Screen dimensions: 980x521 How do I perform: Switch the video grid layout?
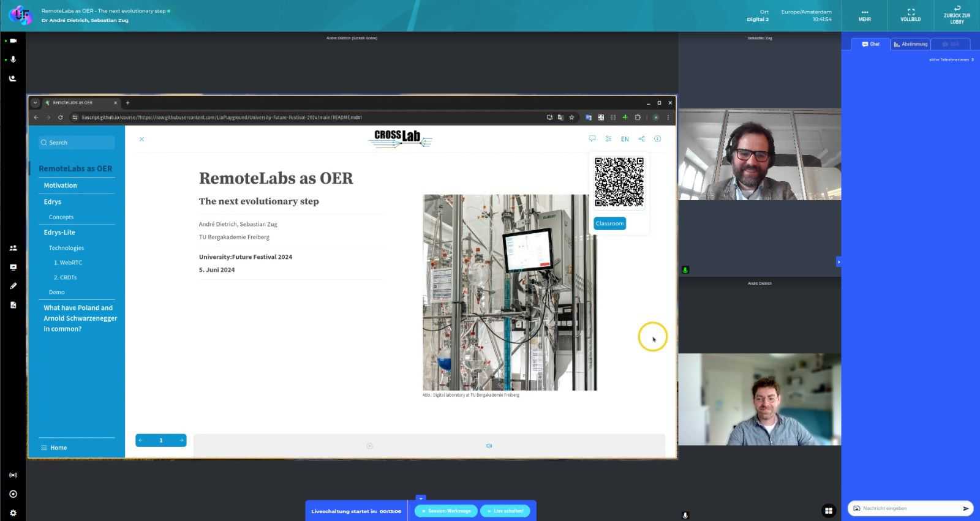tap(828, 511)
